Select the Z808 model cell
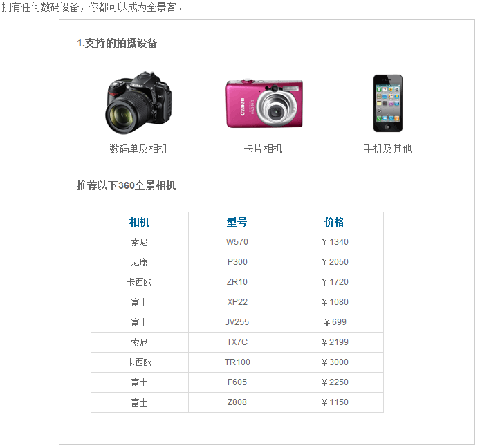The height and width of the screenshot is (448, 480). [x=237, y=402]
